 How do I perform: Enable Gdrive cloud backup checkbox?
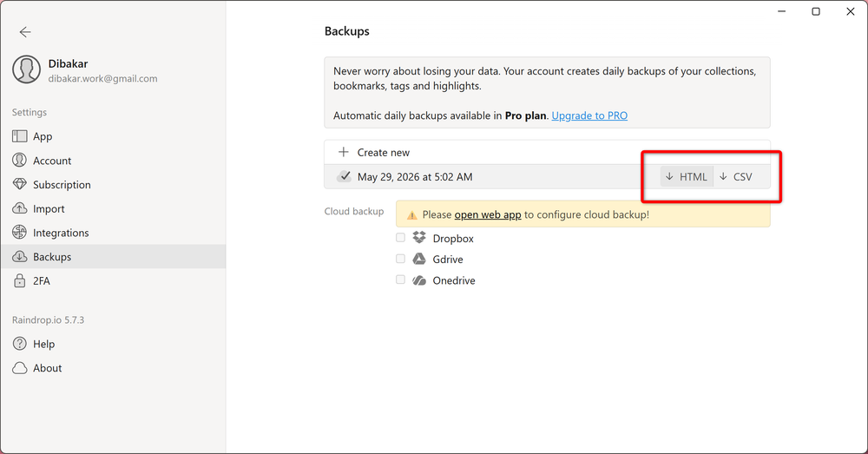[400, 259]
